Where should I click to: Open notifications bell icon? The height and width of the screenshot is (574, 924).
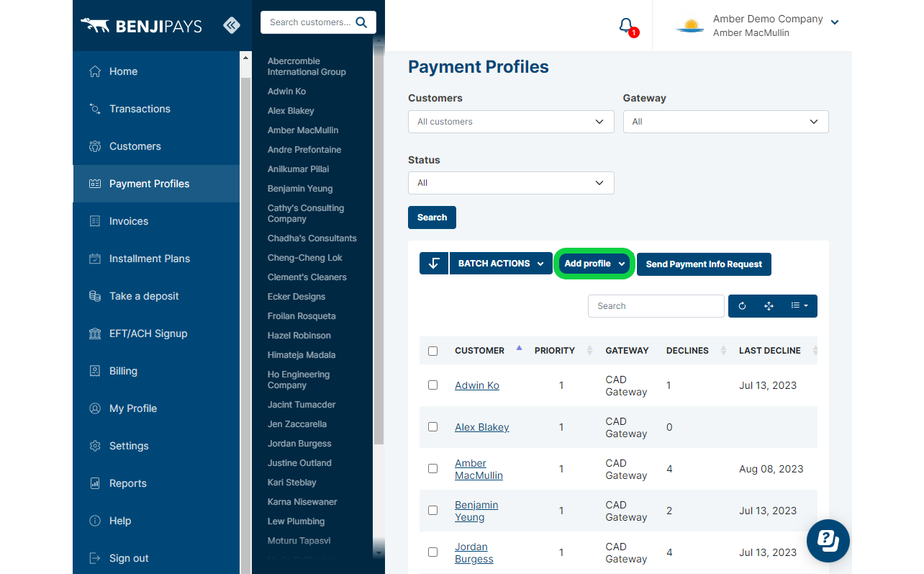tap(627, 26)
